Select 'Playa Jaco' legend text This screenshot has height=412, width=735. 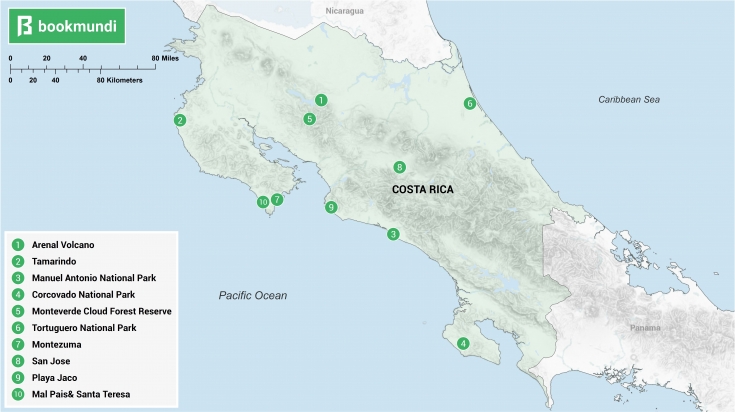point(54,378)
